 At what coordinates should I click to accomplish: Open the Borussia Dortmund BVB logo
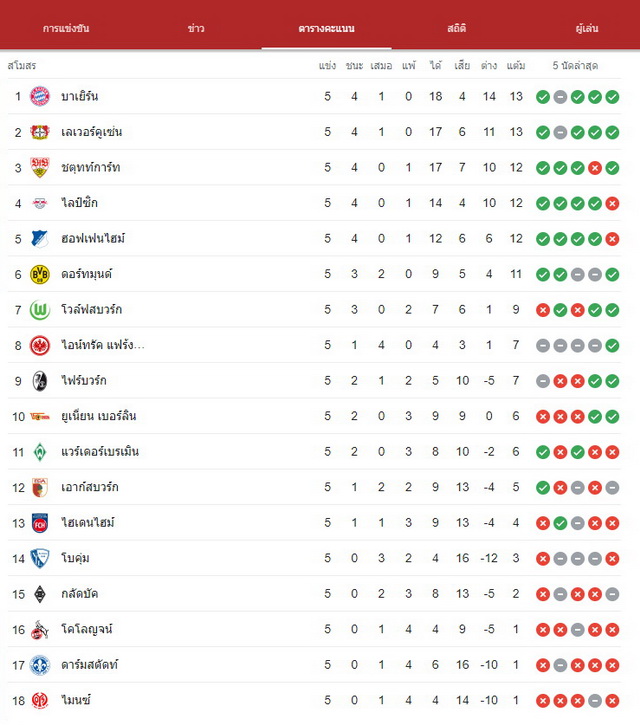40,274
